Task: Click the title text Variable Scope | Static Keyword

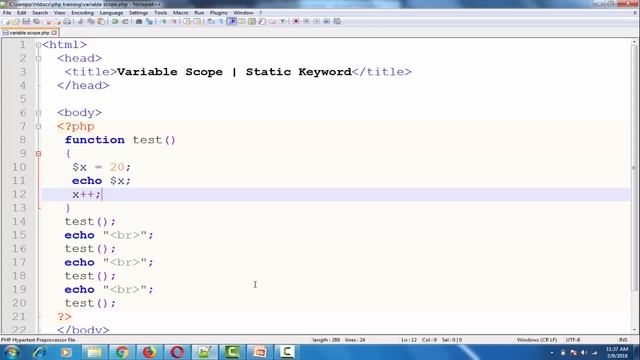Action: tap(234, 72)
